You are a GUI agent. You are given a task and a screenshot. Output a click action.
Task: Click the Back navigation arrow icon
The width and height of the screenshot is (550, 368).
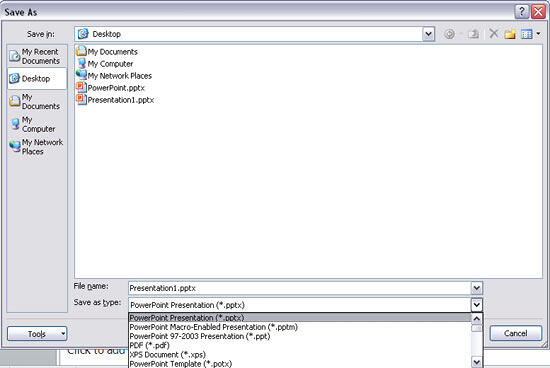(449, 34)
